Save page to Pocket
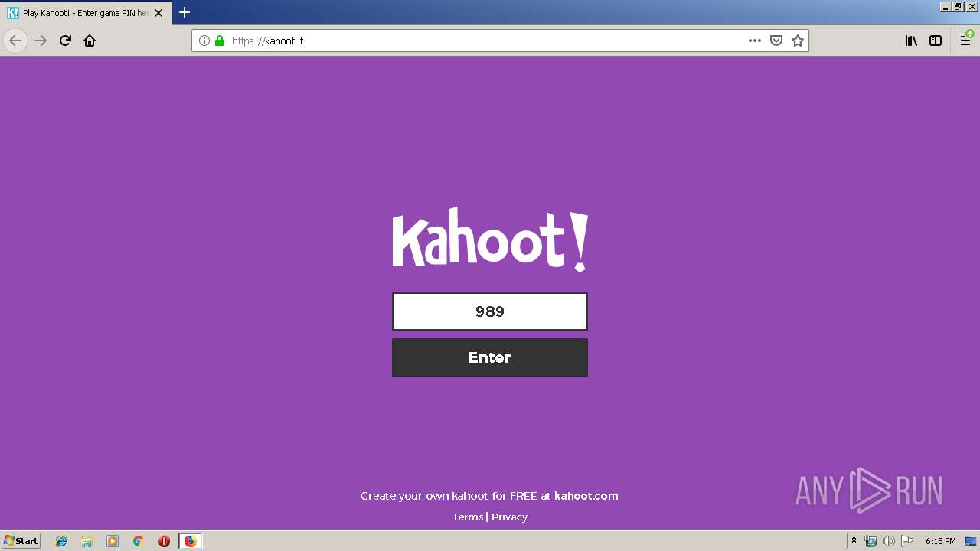Image resolution: width=980 pixels, height=551 pixels. 776,41
